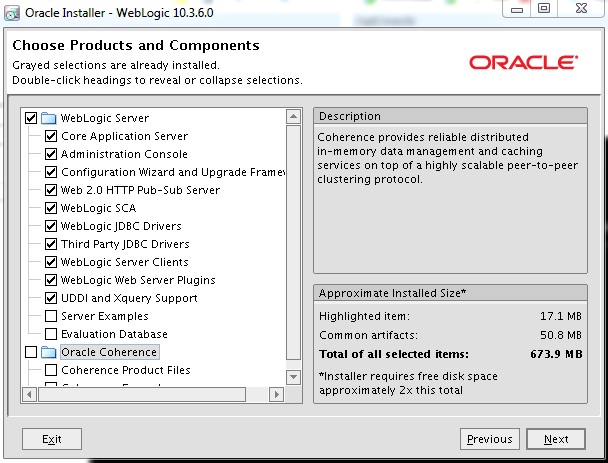
Task: Enable the Server Examples checkbox
Action: click(x=51, y=316)
